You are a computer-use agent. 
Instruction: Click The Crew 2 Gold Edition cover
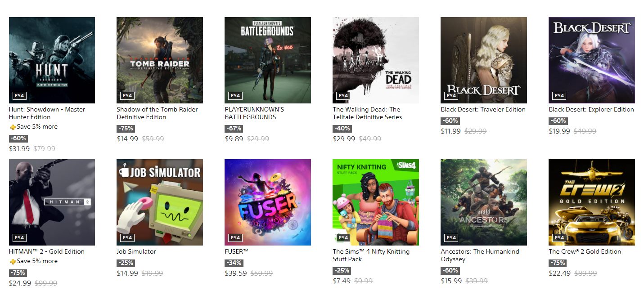coord(592,202)
